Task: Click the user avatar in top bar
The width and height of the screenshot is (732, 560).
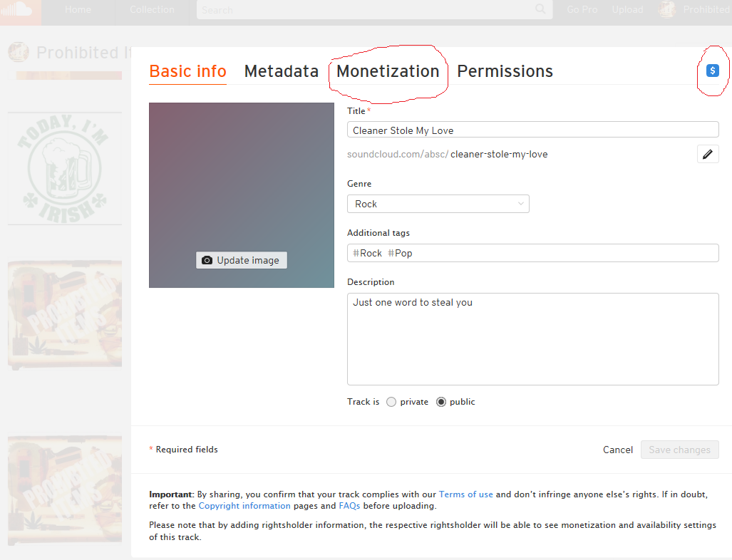Action: [667, 9]
